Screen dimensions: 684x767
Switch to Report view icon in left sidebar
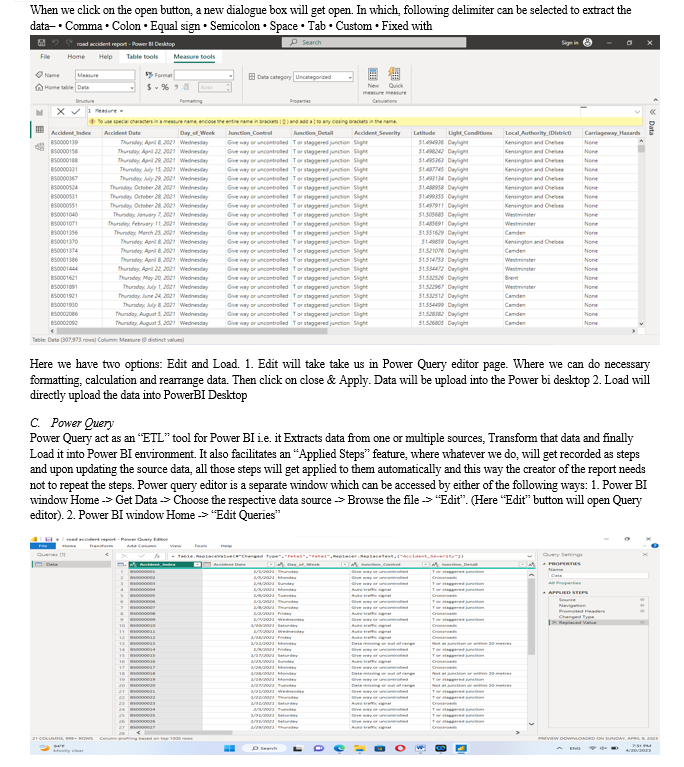tap(40, 113)
